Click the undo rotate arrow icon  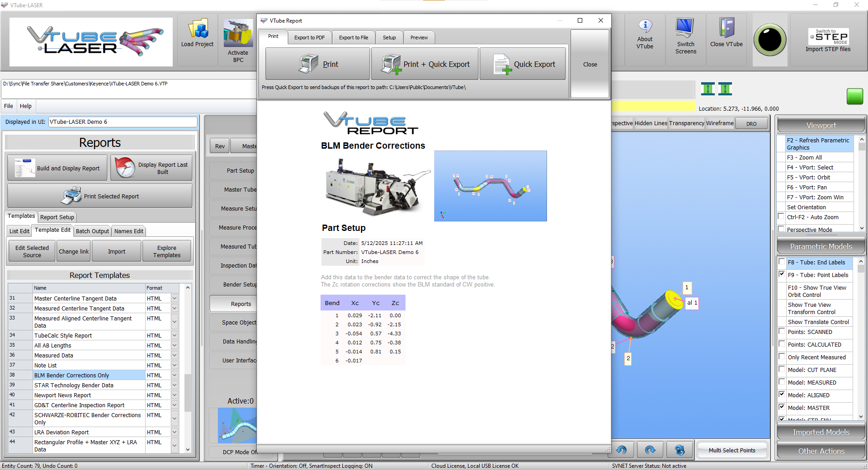pos(622,450)
